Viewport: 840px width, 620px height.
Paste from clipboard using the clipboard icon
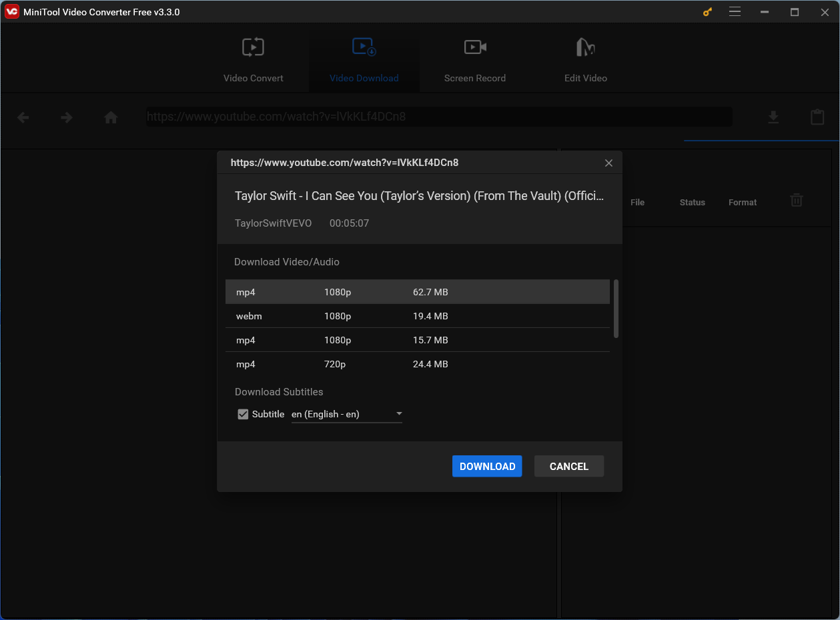(x=817, y=117)
